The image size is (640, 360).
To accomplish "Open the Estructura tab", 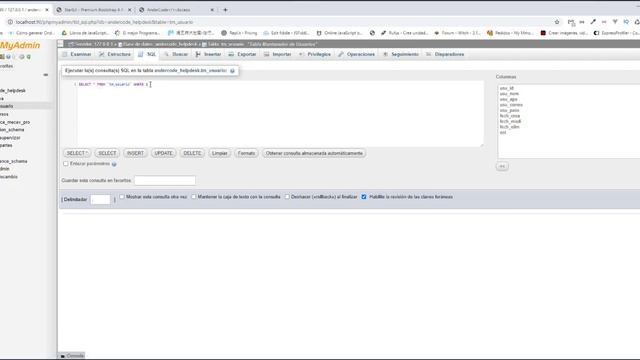I will coord(115,54).
